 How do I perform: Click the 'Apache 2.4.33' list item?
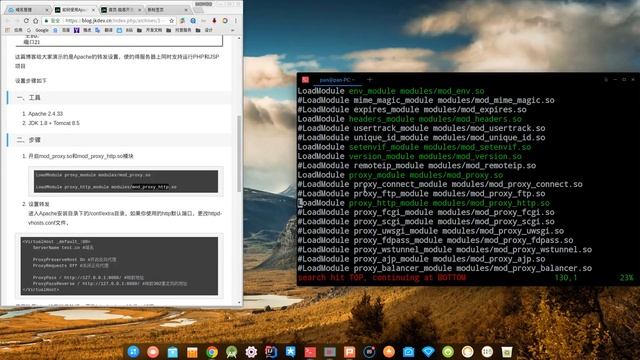click(x=45, y=114)
